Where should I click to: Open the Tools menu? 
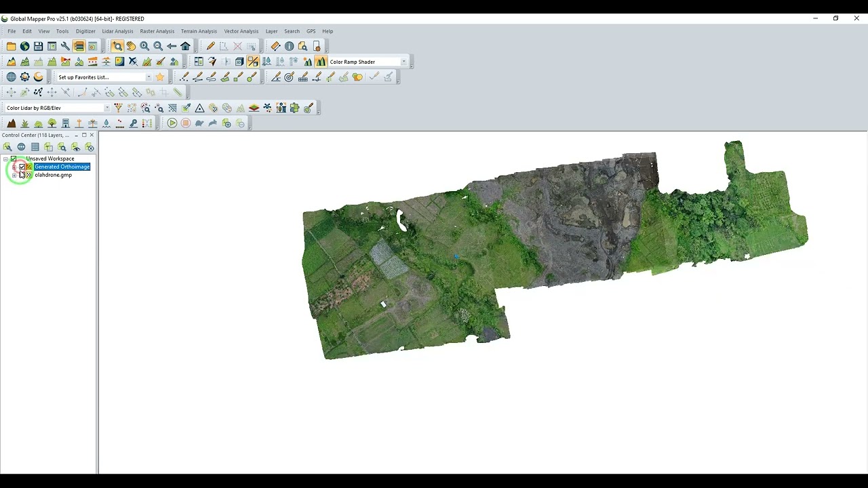pos(62,31)
